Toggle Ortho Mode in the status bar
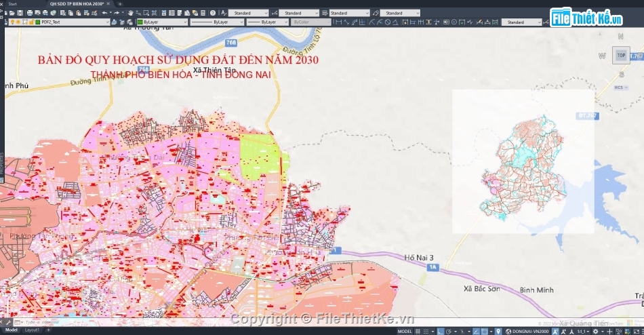This screenshot has width=644, height=335. click(440, 332)
